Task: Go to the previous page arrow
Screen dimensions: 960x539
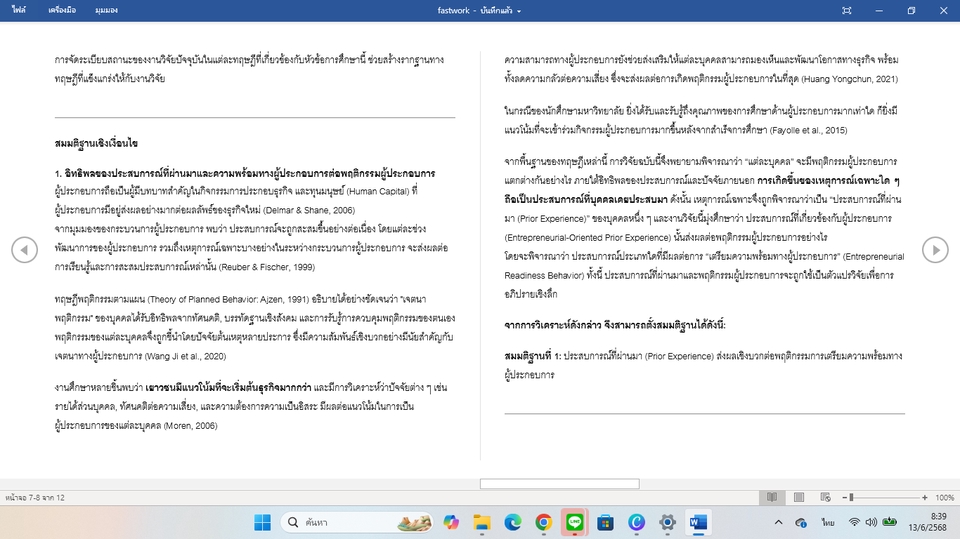Action: coord(24,250)
